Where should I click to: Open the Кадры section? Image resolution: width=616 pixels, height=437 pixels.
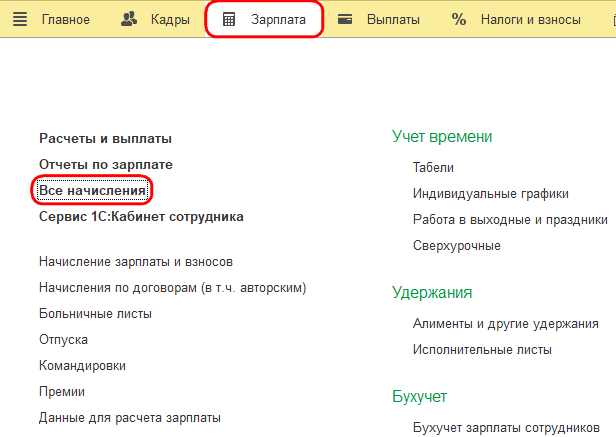click(x=170, y=20)
